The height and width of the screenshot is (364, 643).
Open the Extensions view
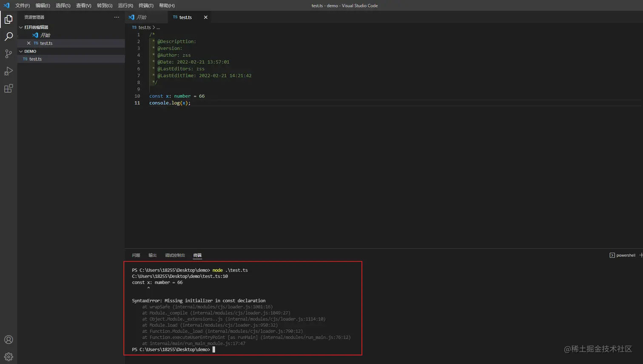pyautogui.click(x=9, y=88)
